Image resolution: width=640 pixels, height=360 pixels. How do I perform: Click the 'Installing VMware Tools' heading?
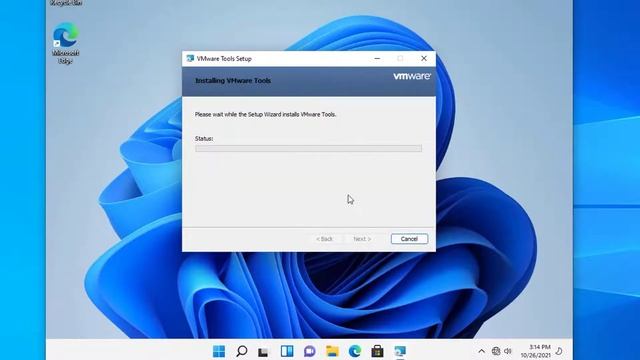(x=233, y=81)
